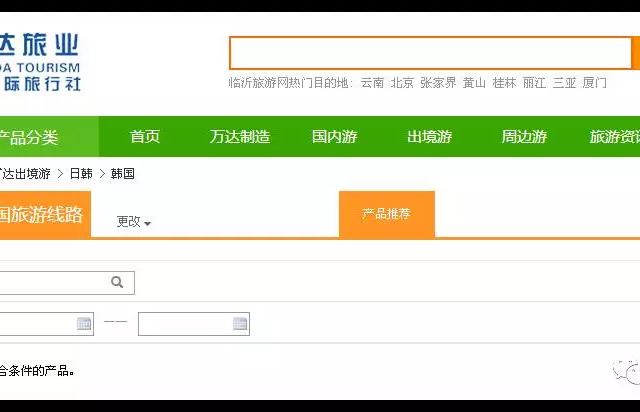This screenshot has width=640, height=412.
Task: Open the 国内游 menu item
Action: point(335,136)
